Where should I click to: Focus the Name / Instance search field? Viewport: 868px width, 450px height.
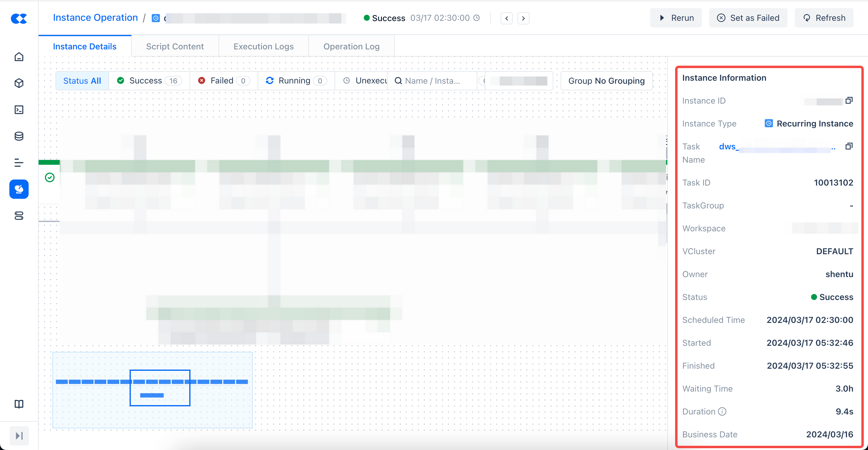[432, 81]
